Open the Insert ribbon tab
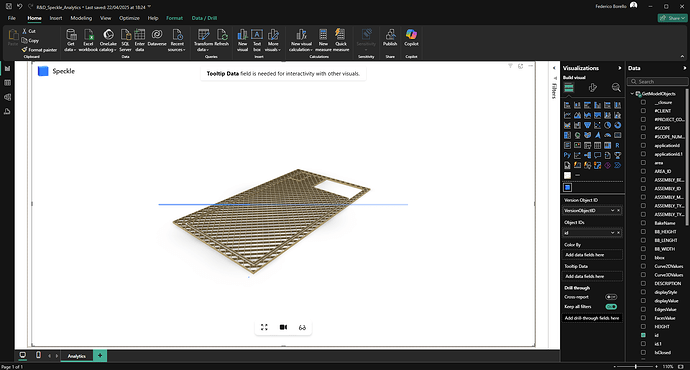Image resolution: width=690 pixels, height=370 pixels. click(x=56, y=18)
